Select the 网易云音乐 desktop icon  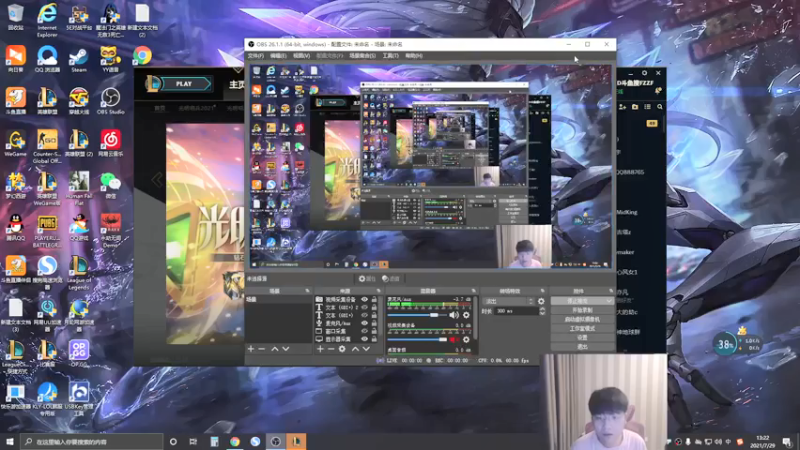coord(110,143)
